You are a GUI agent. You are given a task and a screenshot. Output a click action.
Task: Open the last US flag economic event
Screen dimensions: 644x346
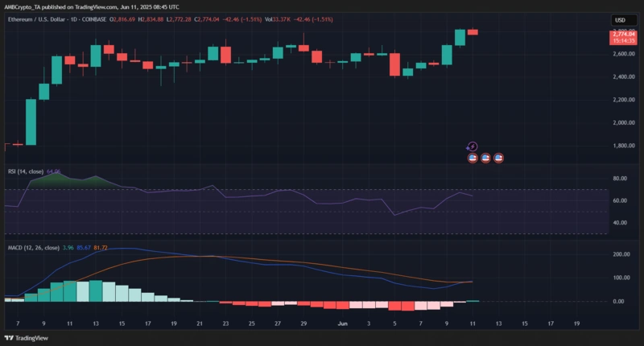pos(498,158)
